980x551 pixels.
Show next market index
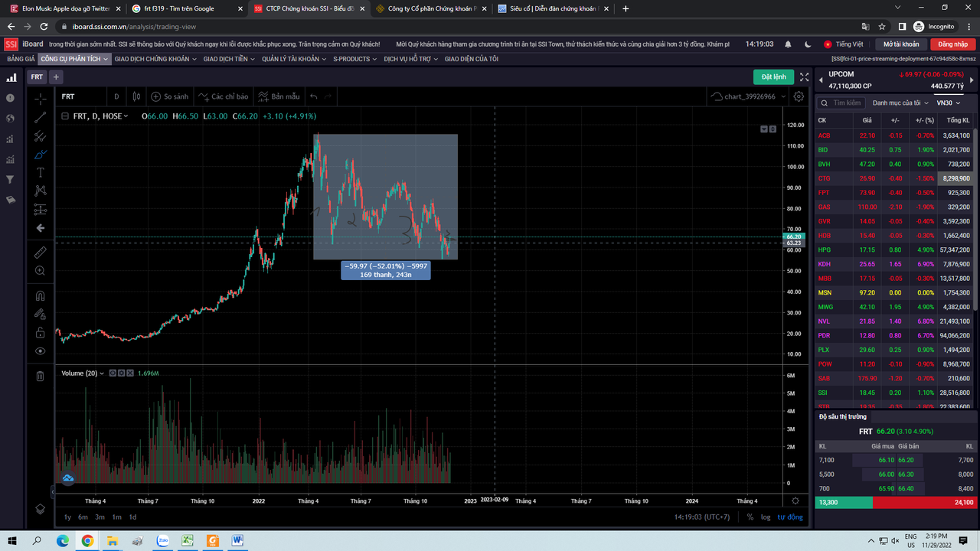click(x=972, y=80)
